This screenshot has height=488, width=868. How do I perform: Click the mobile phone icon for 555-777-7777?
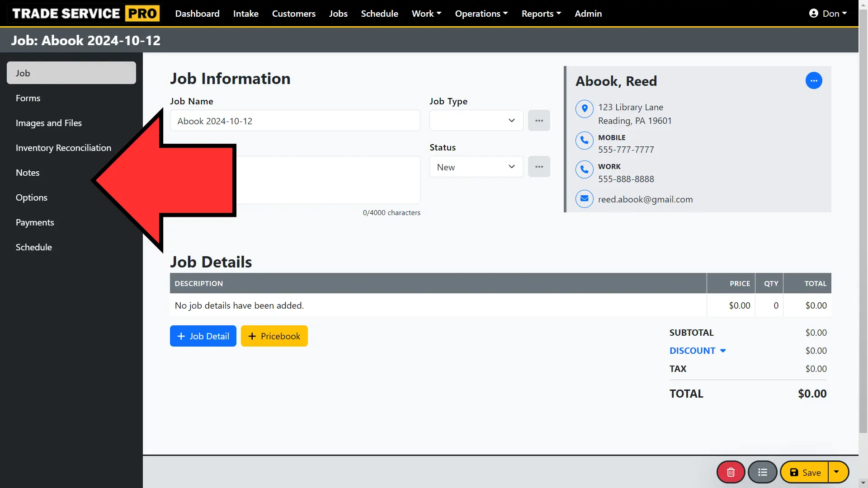(x=584, y=141)
